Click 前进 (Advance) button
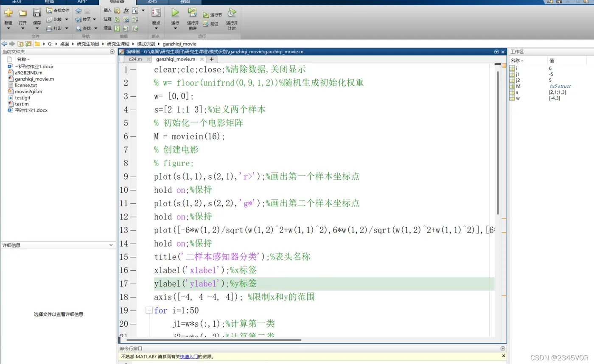594x364 pixels. coord(210,24)
